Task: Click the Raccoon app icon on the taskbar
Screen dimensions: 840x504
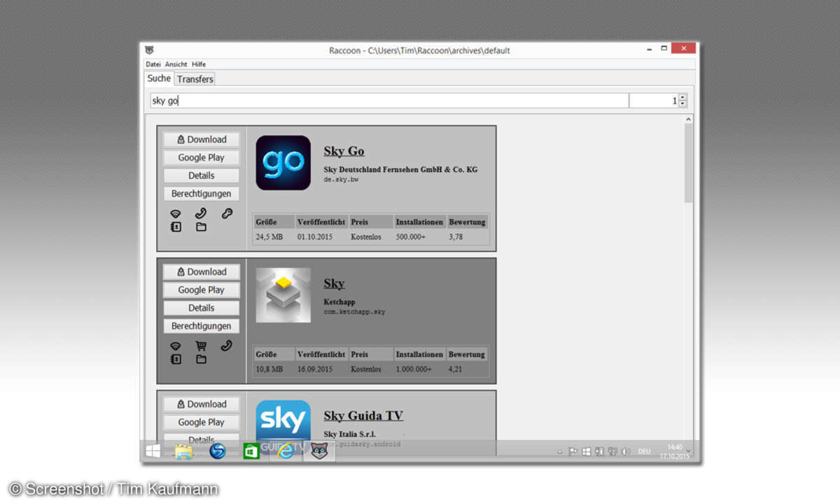Action: pyautogui.click(x=318, y=451)
